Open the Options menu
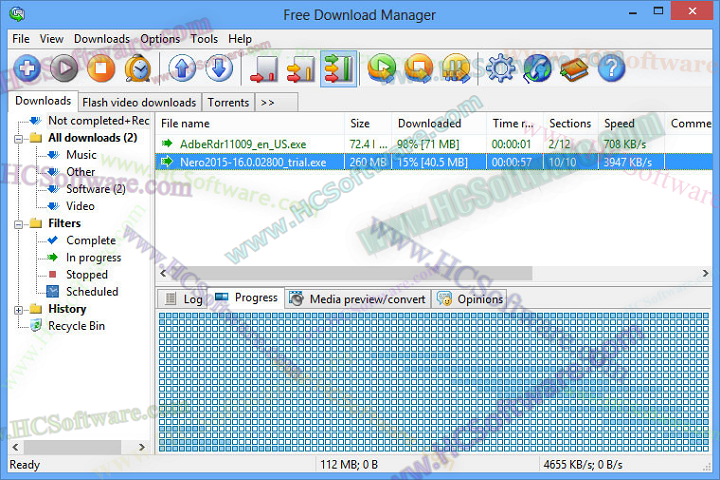The width and height of the screenshot is (720, 480). (x=160, y=39)
